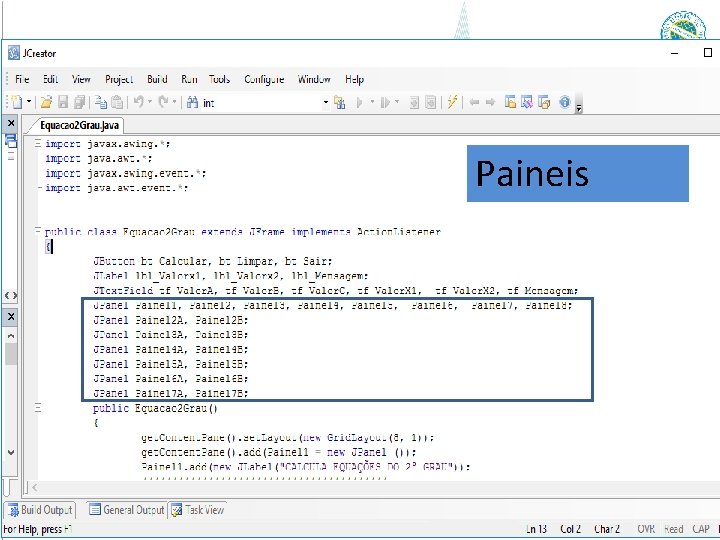Image resolution: width=720 pixels, height=540 pixels.
Task: Open the Run menu
Action: click(x=189, y=79)
